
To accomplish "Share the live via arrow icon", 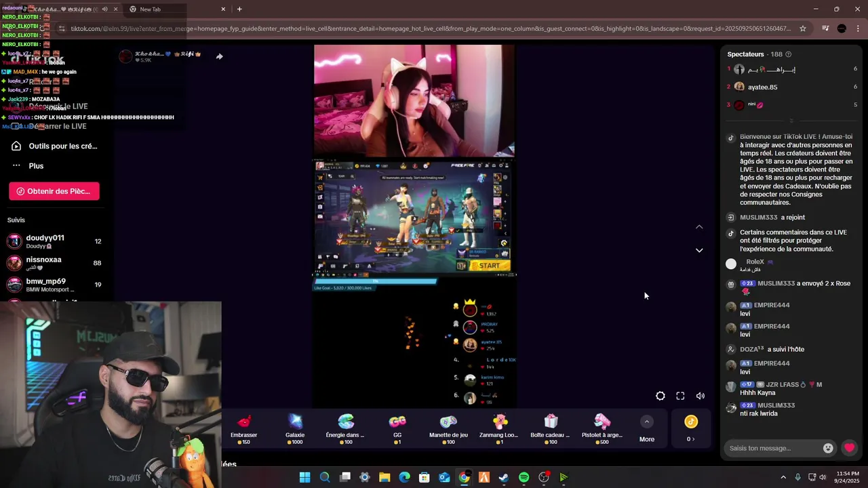I will click(x=219, y=56).
